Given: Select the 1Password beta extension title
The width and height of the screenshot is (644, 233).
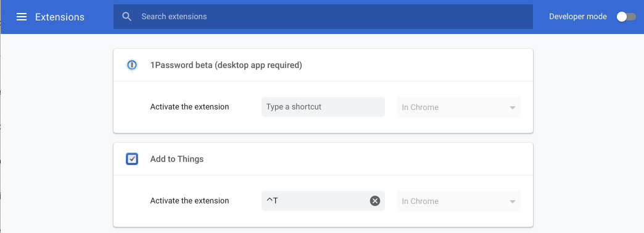Looking at the screenshot, I should coord(226,65).
